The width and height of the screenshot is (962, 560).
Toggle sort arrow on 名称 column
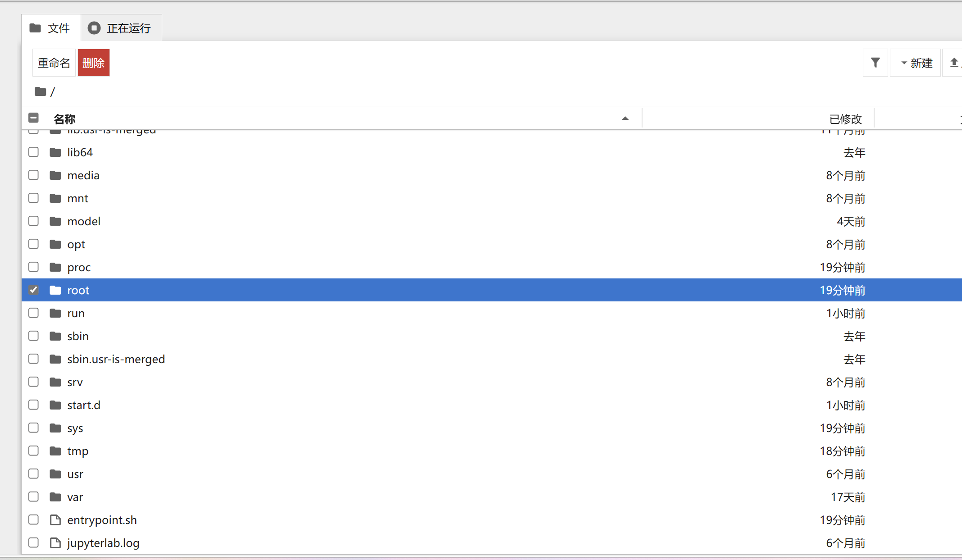[x=625, y=118]
